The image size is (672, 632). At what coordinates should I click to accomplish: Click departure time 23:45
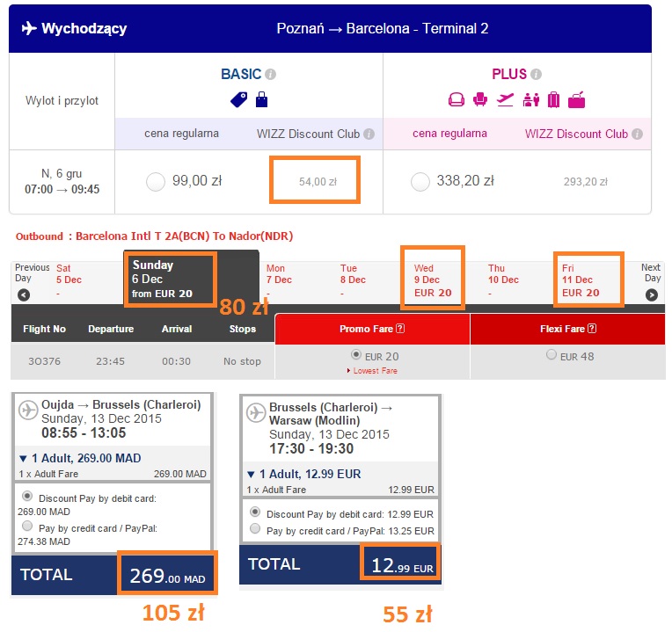[x=110, y=361]
